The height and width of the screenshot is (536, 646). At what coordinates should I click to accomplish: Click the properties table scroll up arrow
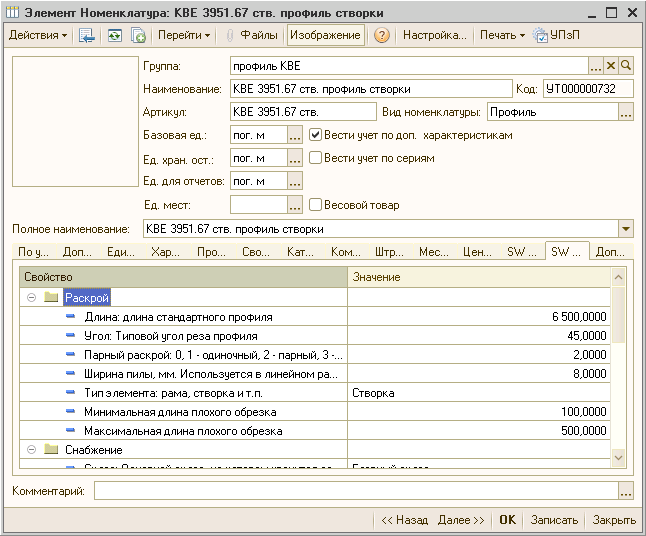pyautogui.click(x=618, y=277)
